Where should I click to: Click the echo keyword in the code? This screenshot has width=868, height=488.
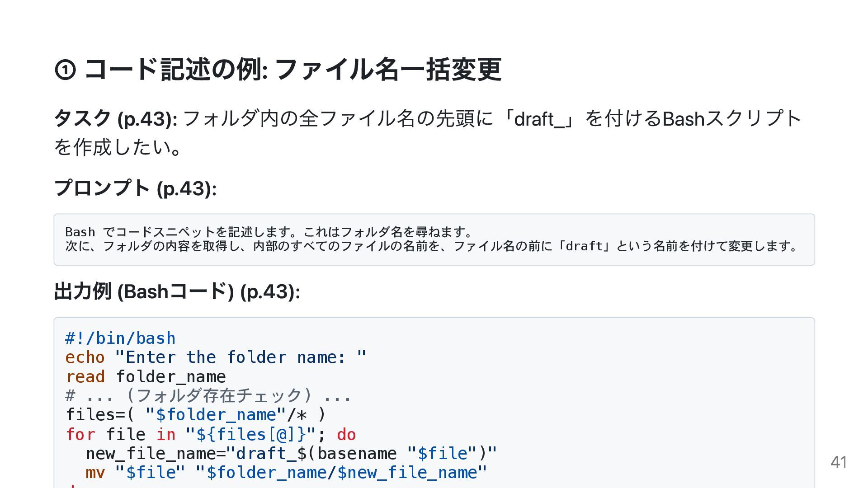click(85, 357)
